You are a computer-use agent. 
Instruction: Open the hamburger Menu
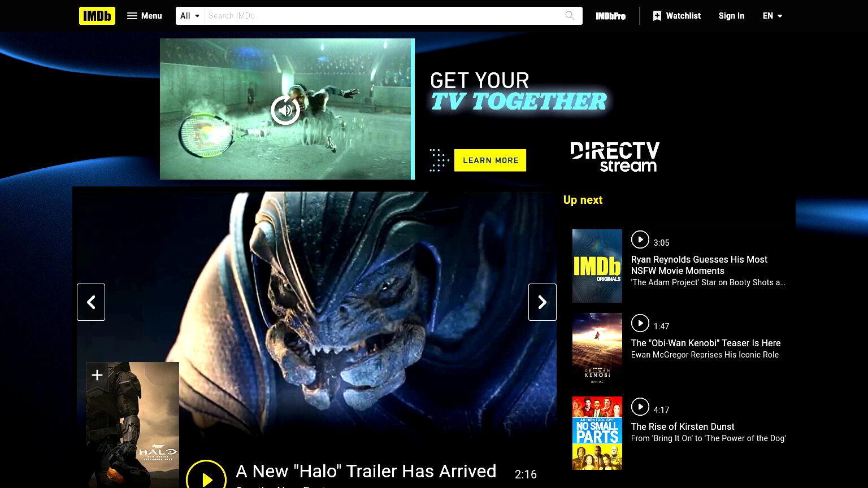click(x=144, y=16)
